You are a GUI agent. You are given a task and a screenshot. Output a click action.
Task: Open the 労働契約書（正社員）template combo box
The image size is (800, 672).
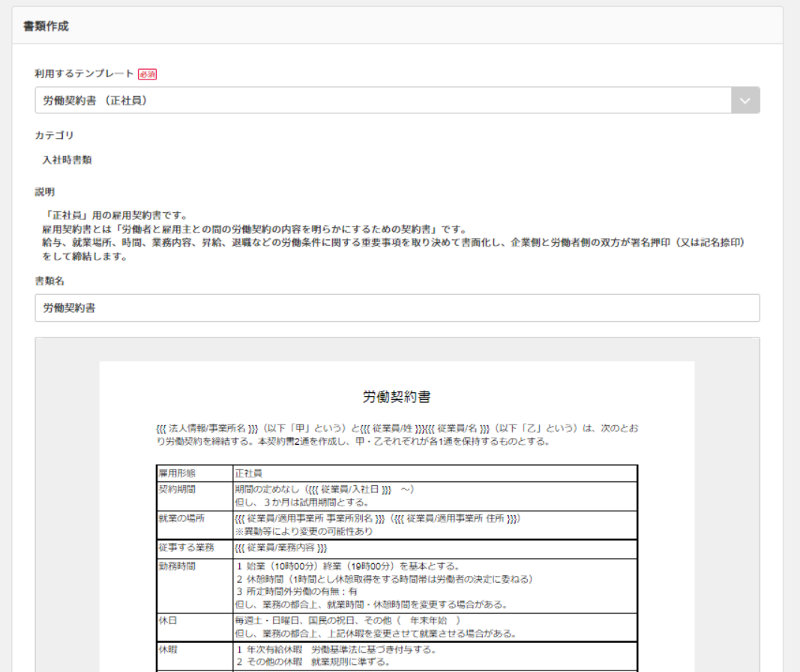coord(397,100)
